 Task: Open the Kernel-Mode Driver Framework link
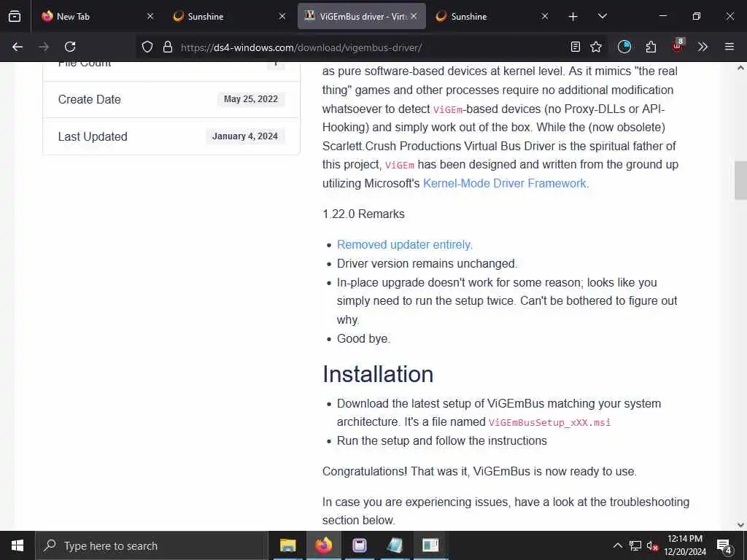[x=505, y=183]
